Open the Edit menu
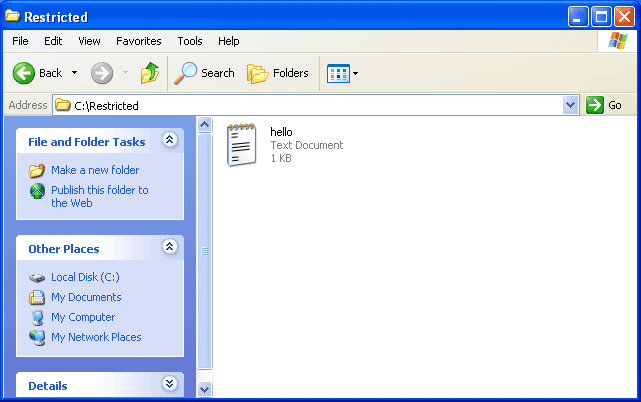Viewport: 641px width, 402px height. pos(53,41)
